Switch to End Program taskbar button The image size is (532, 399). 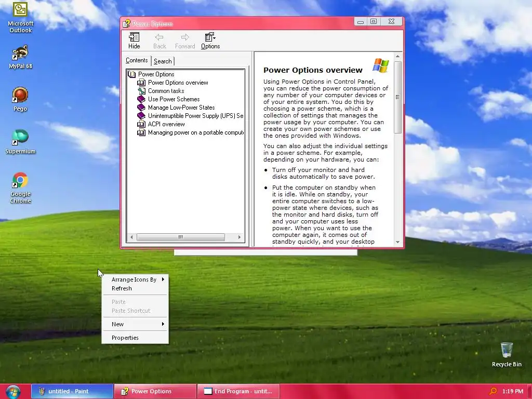point(238,391)
